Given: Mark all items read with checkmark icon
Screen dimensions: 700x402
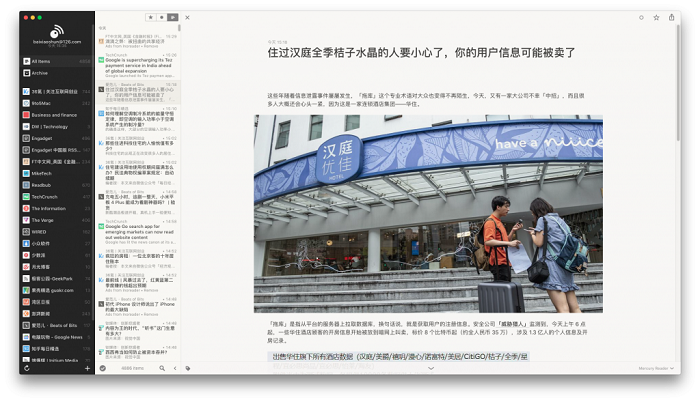Looking at the screenshot, I should [103, 368].
